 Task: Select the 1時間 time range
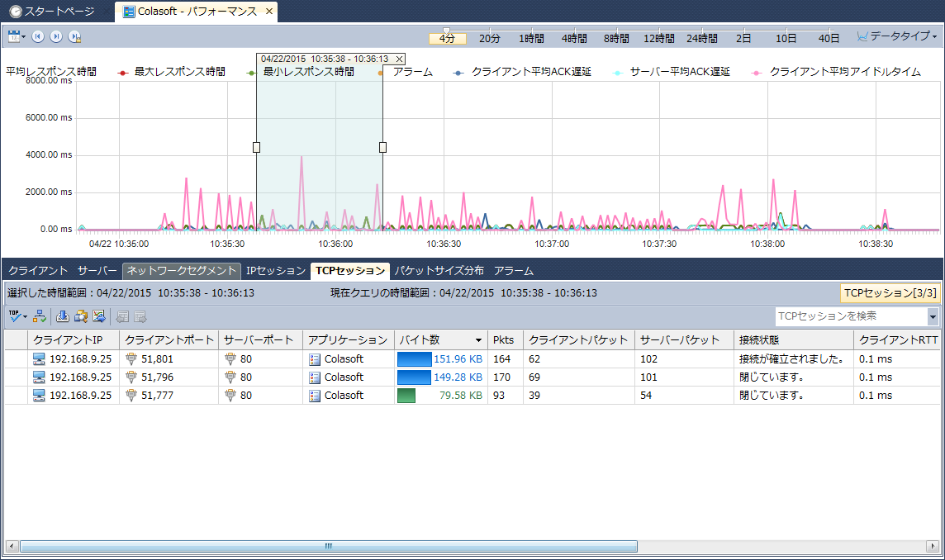[531, 38]
